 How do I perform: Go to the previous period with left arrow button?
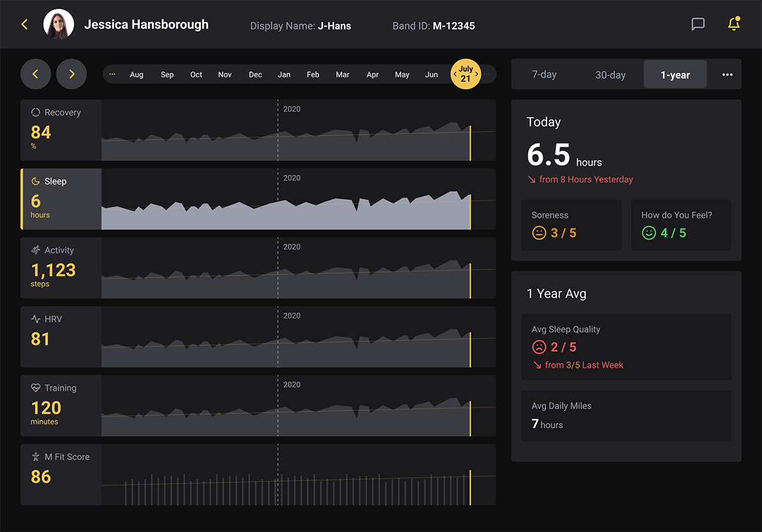tap(36, 74)
